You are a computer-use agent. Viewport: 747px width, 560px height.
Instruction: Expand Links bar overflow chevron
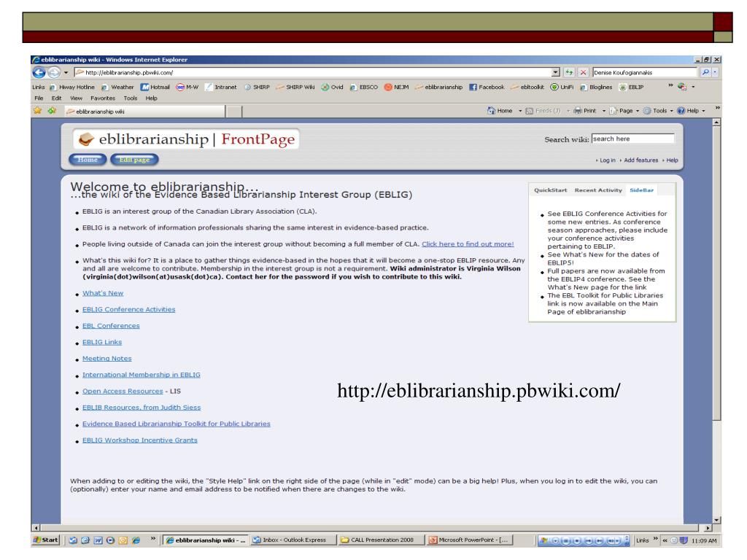(670, 86)
